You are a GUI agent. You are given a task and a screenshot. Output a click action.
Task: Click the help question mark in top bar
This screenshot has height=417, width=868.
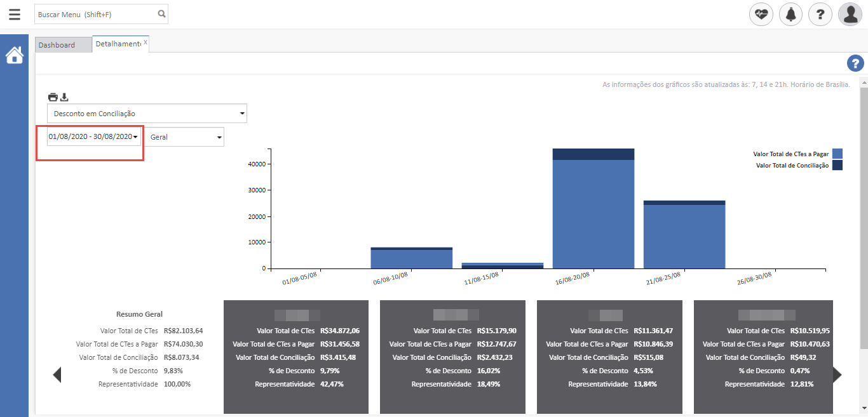(x=820, y=14)
